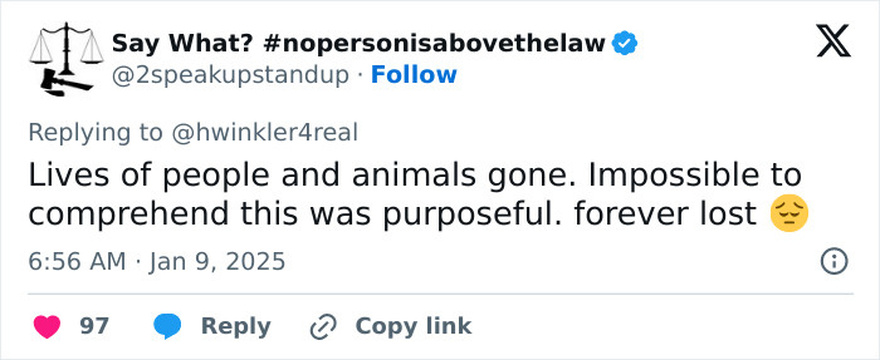Open the tweet body text starting Lives of people
The height and width of the screenshot is (360, 880).
418,195
